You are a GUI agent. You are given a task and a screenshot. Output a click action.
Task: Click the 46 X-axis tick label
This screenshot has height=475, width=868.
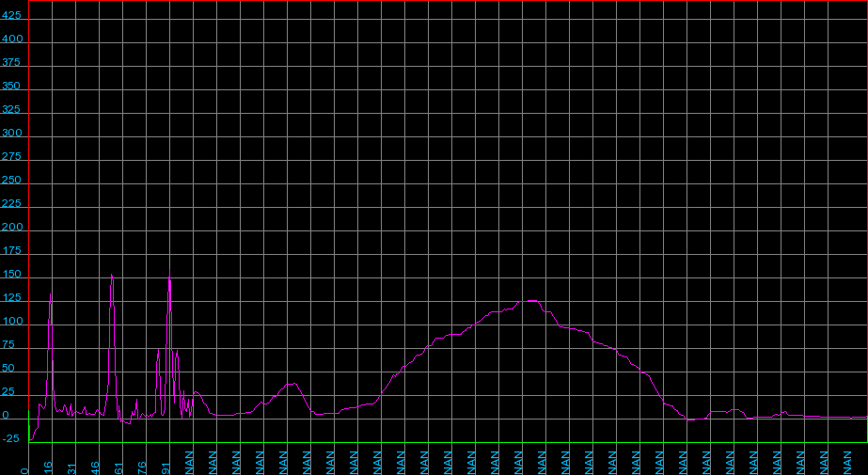click(95, 467)
